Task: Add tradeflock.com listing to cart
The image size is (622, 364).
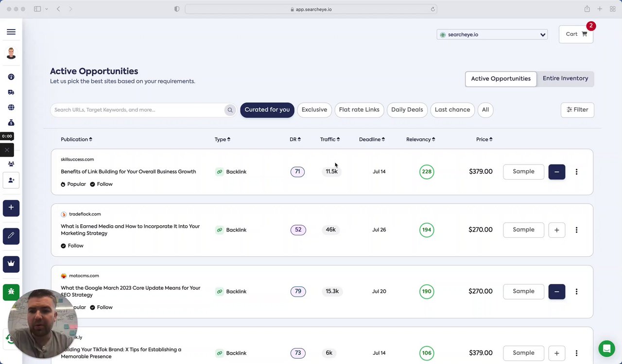Action: coord(556,230)
